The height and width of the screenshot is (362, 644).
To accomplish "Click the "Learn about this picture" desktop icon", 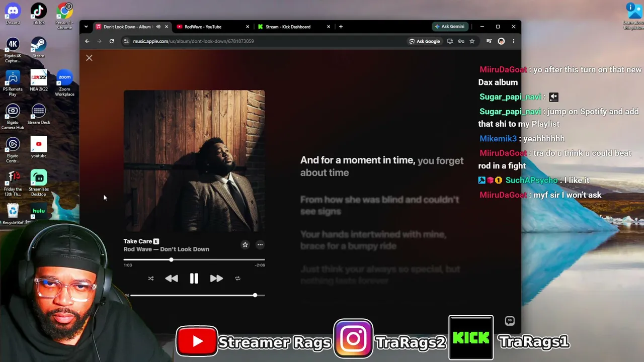I will coord(633,16).
